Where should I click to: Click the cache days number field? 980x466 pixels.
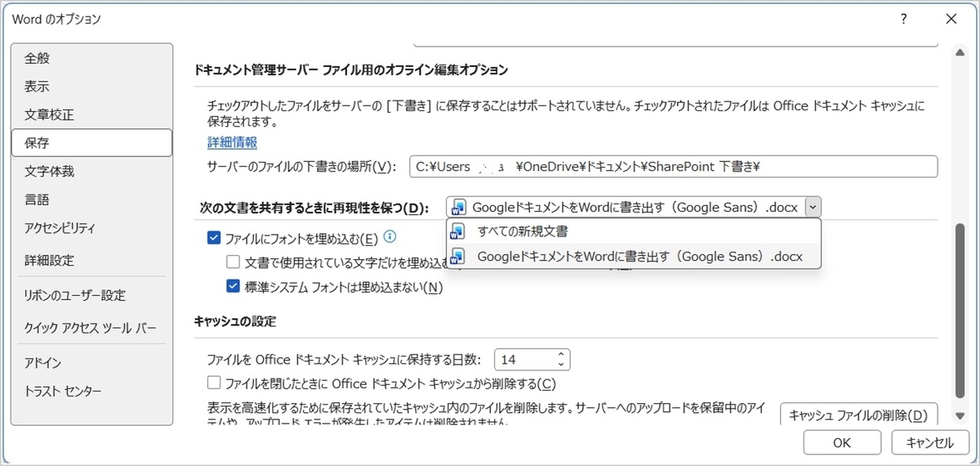(524, 359)
